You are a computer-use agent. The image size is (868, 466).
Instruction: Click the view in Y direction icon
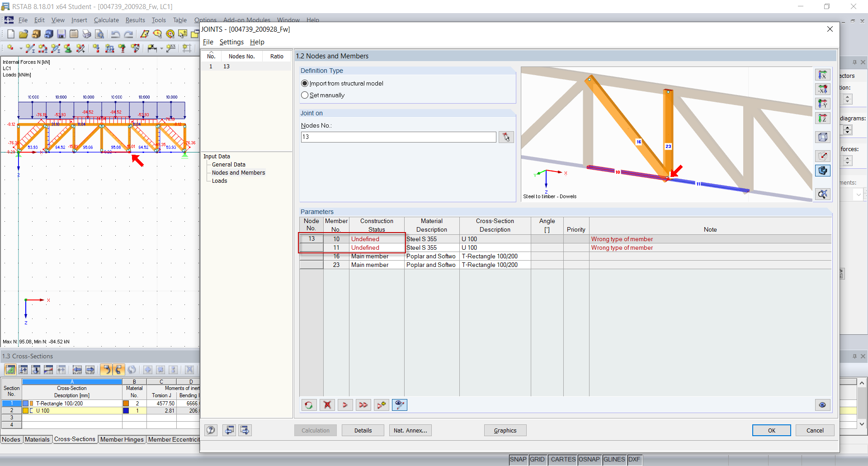click(x=823, y=104)
